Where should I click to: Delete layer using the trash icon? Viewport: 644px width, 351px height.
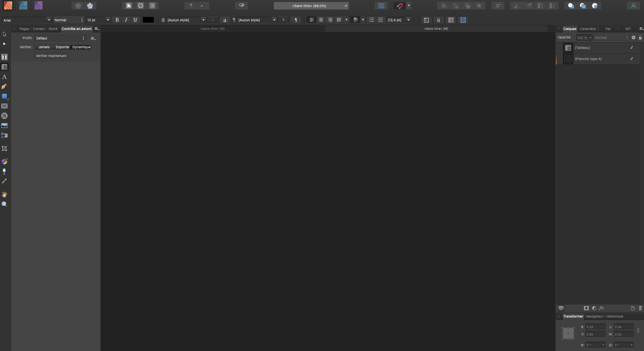(x=640, y=308)
